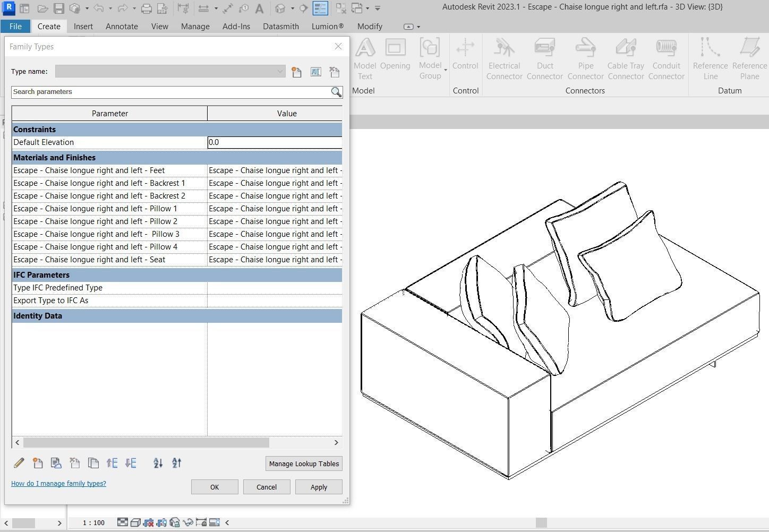Click the Rename Type icon
The image size is (769, 532).
click(x=315, y=72)
